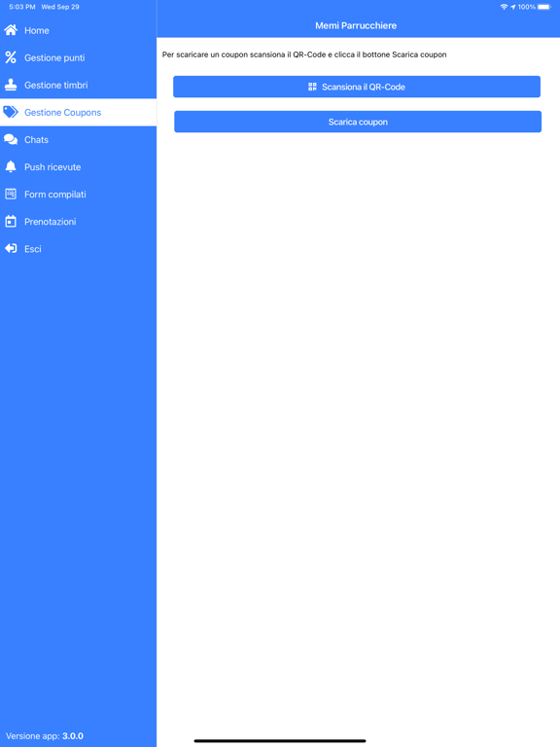
Task: Click the tags icon beside Gestione Coupons
Action: [11, 112]
